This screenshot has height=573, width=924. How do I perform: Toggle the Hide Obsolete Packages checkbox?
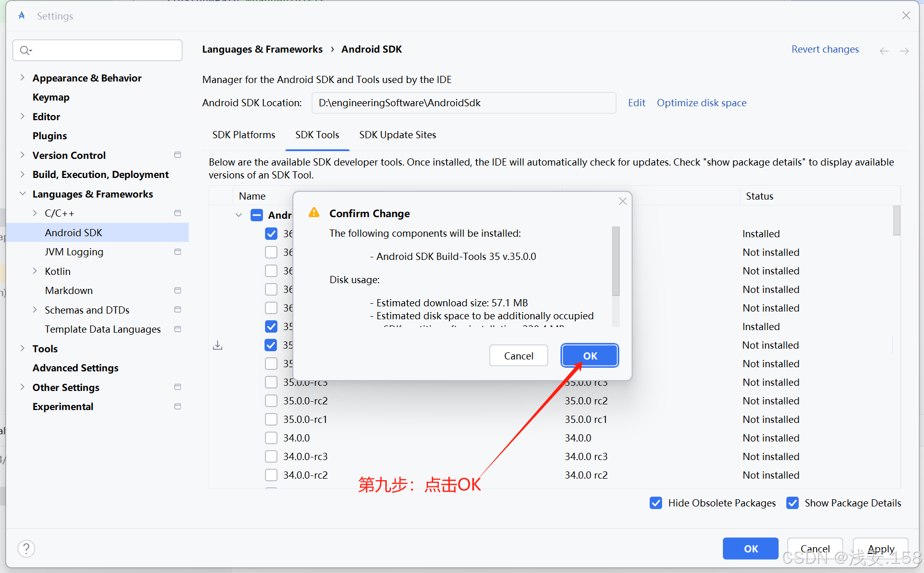(x=656, y=503)
